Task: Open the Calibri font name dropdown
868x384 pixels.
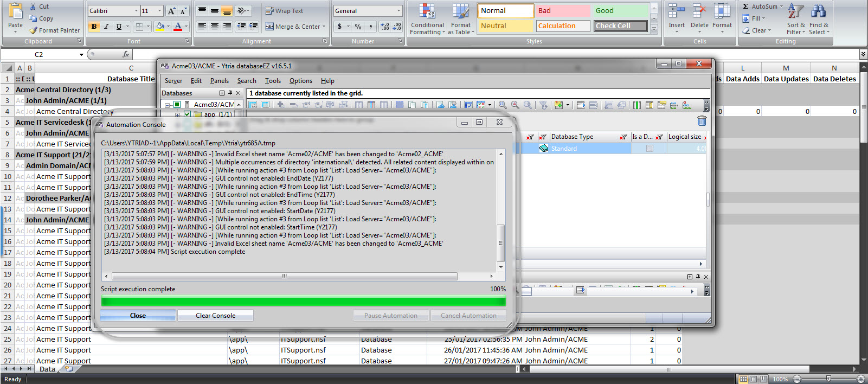Action: coord(136,11)
